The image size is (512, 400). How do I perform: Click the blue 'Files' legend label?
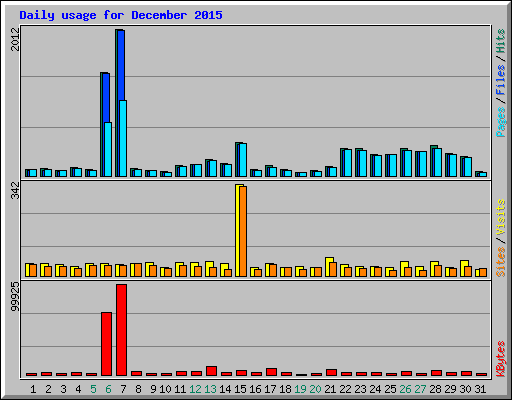(500, 79)
